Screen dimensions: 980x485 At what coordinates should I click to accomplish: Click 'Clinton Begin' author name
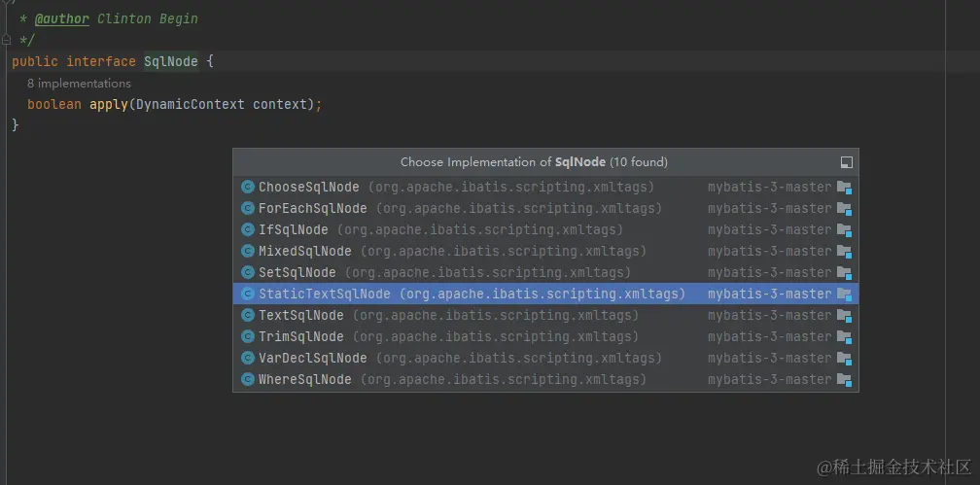(x=148, y=18)
